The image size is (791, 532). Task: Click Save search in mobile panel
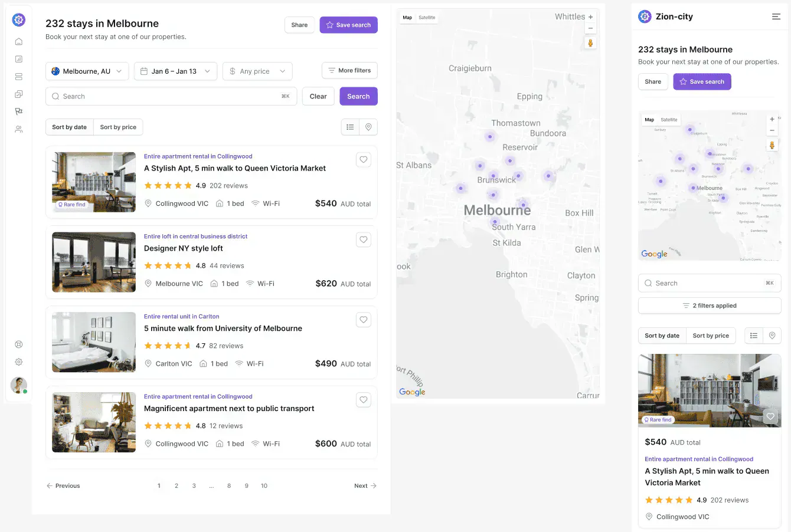pos(702,81)
